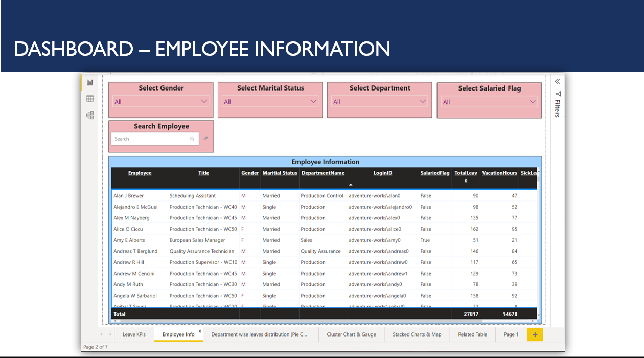
Task: Switch to the Page 1 tab
Action: (x=511, y=334)
